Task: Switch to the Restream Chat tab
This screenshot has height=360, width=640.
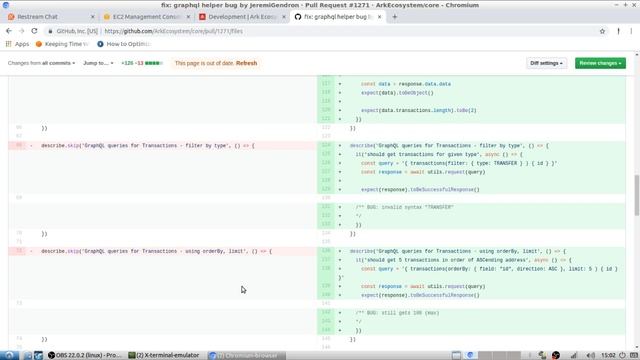Action: point(49,17)
